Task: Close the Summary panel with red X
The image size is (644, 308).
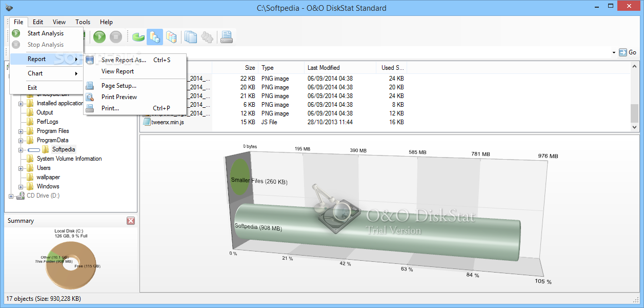Action: point(131,221)
